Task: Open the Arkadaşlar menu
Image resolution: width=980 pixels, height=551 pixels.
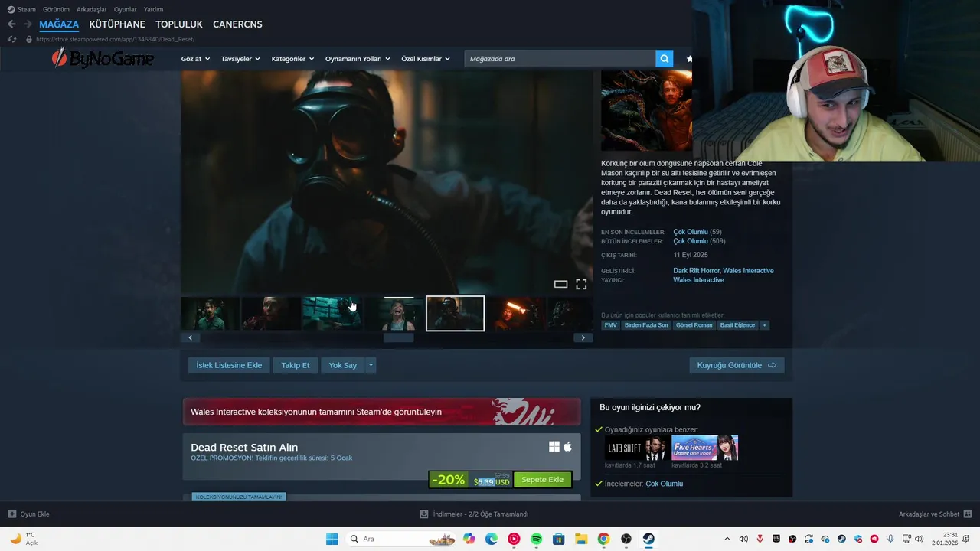Action: [92, 9]
